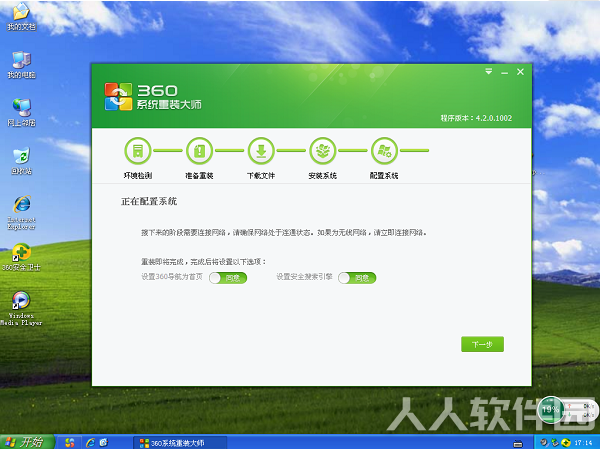Screen dimensions: 600x449
Task: Launch Internet Explorer from quick launch
Action: click(90, 443)
